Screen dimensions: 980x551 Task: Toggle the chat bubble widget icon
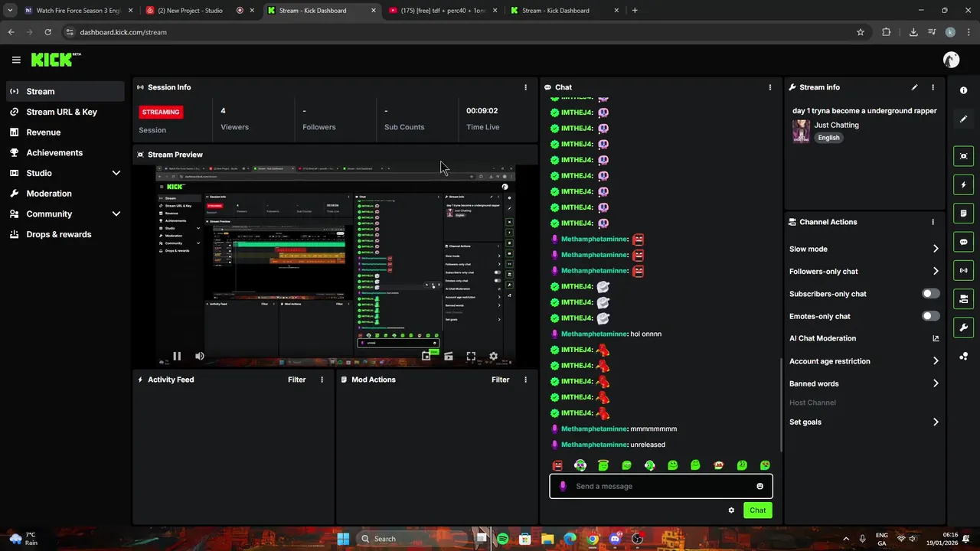pos(963,242)
